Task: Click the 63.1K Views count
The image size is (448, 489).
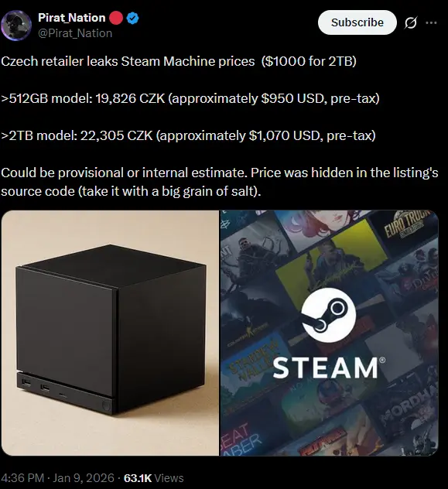Action: 154,478
